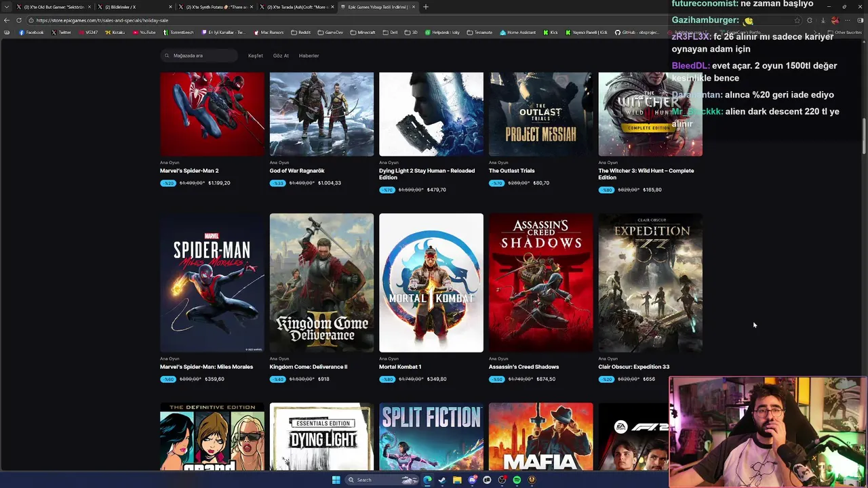Open Marvel's Spider-Man 2 cover art
The image size is (868, 488).
tap(212, 114)
